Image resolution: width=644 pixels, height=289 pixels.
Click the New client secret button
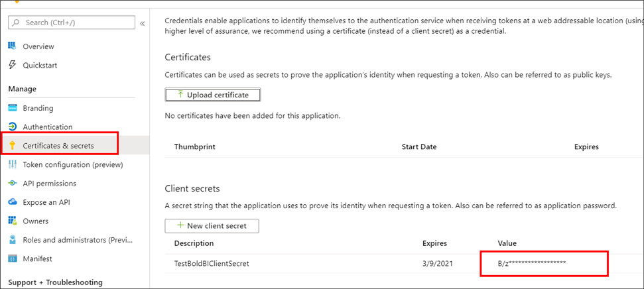(212, 226)
